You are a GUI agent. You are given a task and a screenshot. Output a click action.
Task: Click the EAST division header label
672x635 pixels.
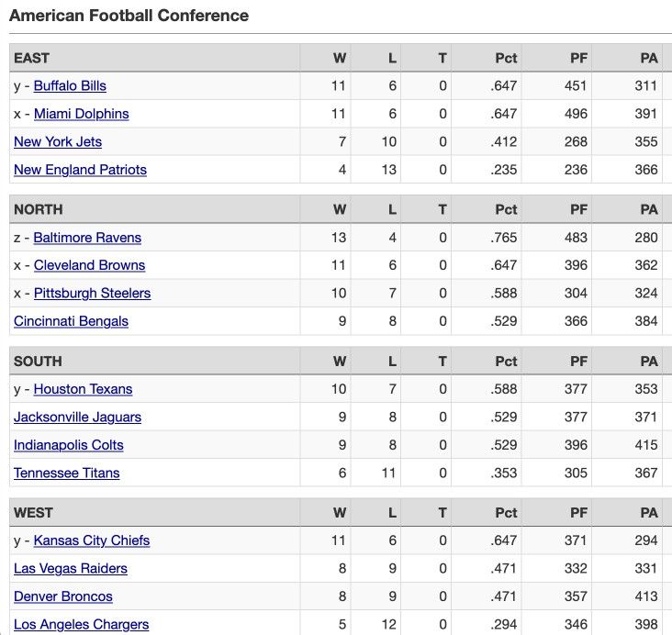point(32,58)
